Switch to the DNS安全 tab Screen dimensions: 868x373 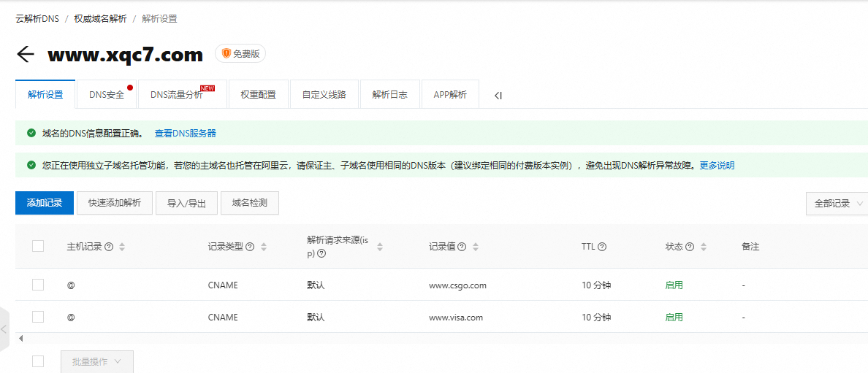point(107,95)
